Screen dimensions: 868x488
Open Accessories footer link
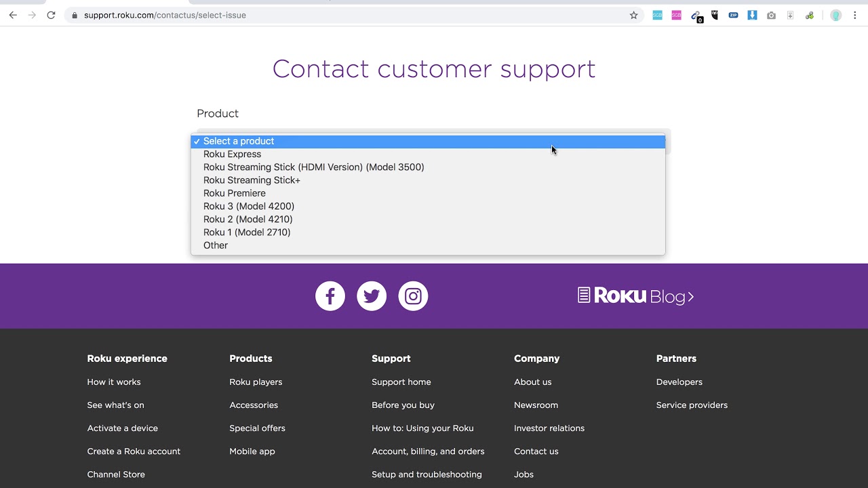coord(254,405)
